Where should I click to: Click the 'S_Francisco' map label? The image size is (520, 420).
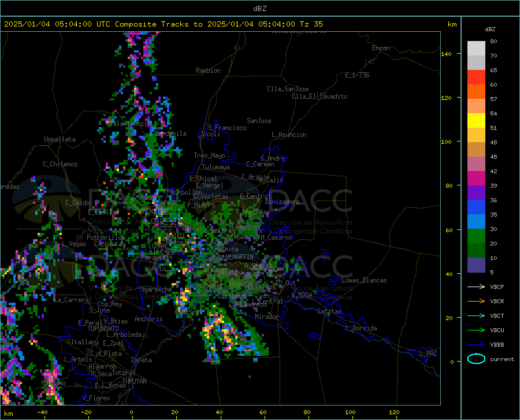point(227,128)
